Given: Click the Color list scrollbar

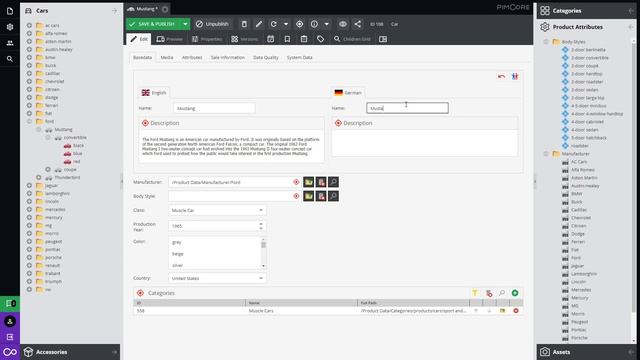Looking at the screenshot, I should [x=263, y=253].
